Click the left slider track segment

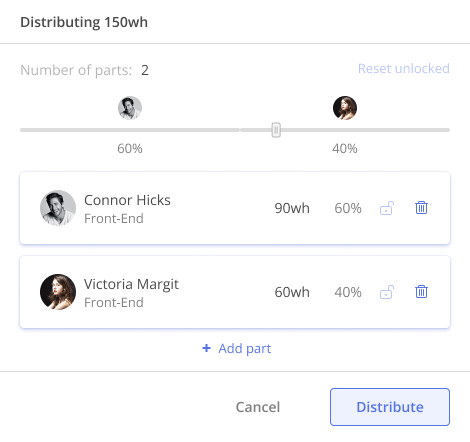coord(130,130)
